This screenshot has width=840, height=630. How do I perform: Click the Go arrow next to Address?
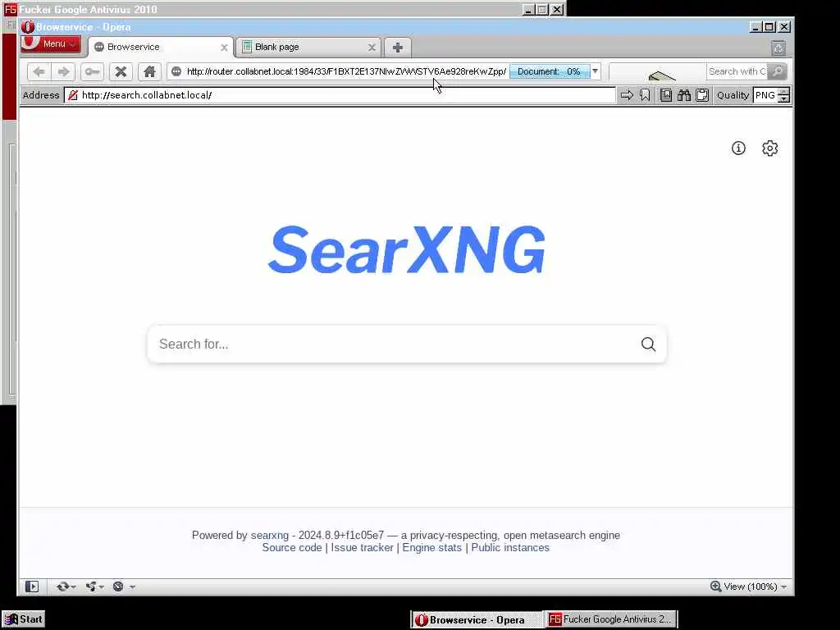[627, 95]
